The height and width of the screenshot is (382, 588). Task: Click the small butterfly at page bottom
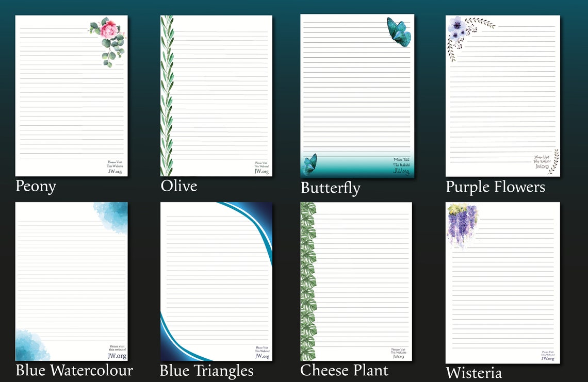310,164
